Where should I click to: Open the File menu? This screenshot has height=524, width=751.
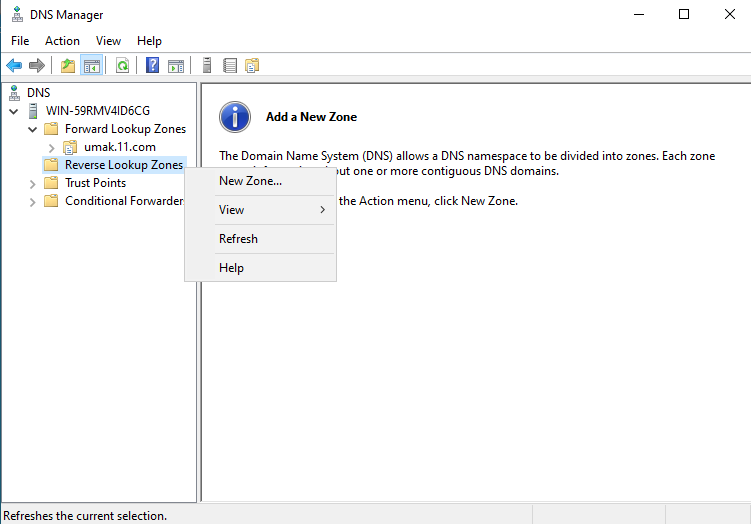[20, 41]
